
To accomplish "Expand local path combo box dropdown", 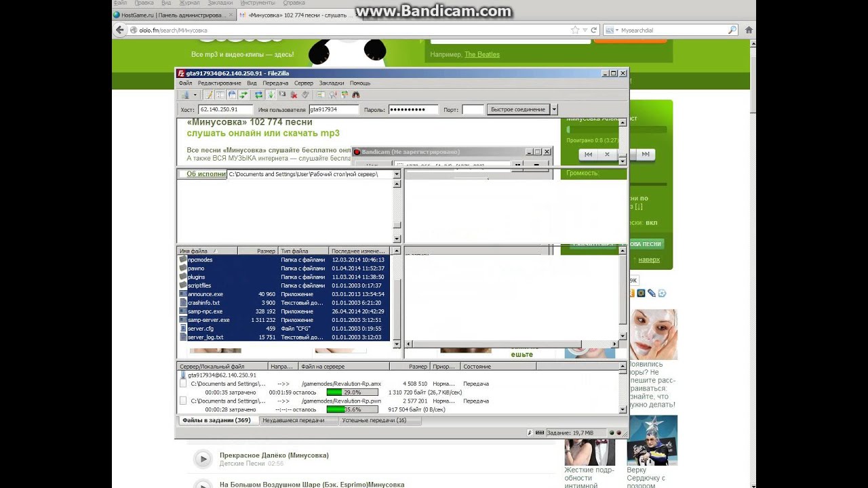I will click(x=397, y=174).
